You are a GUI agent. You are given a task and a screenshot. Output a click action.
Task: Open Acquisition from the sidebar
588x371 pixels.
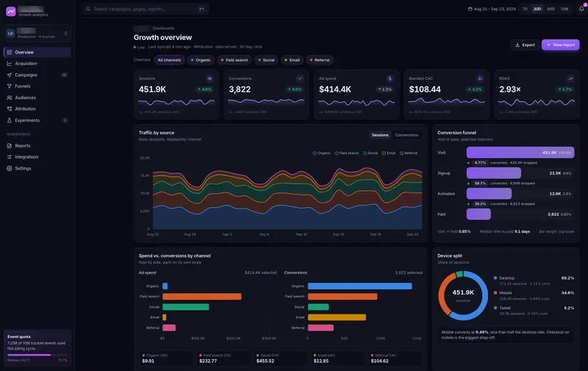tap(37, 63)
